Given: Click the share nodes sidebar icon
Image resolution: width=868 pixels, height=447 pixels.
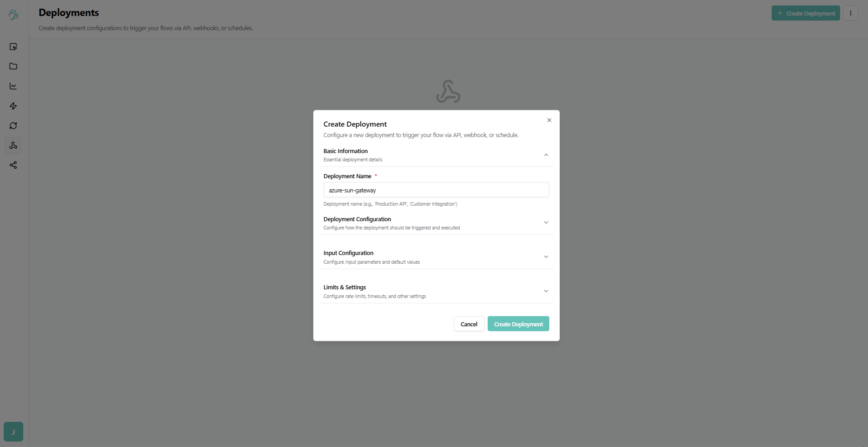Looking at the screenshot, I should tap(13, 165).
